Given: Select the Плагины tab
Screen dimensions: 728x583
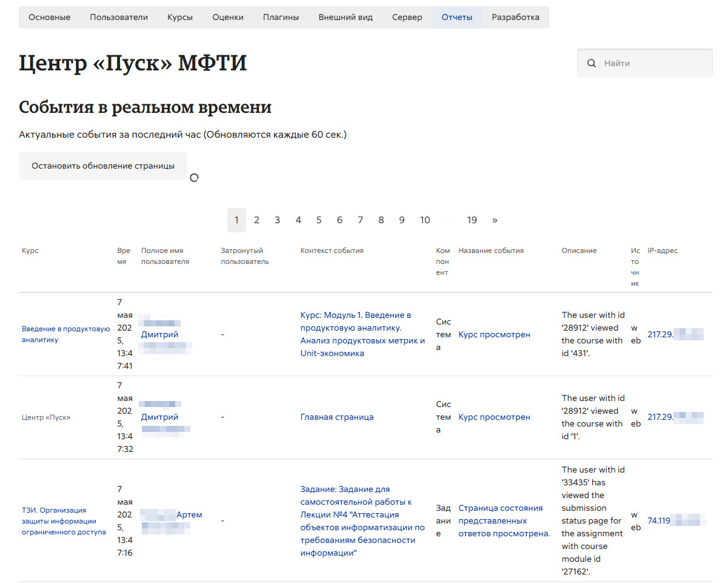Looking at the screenshot, I should [x=281, y=17].
